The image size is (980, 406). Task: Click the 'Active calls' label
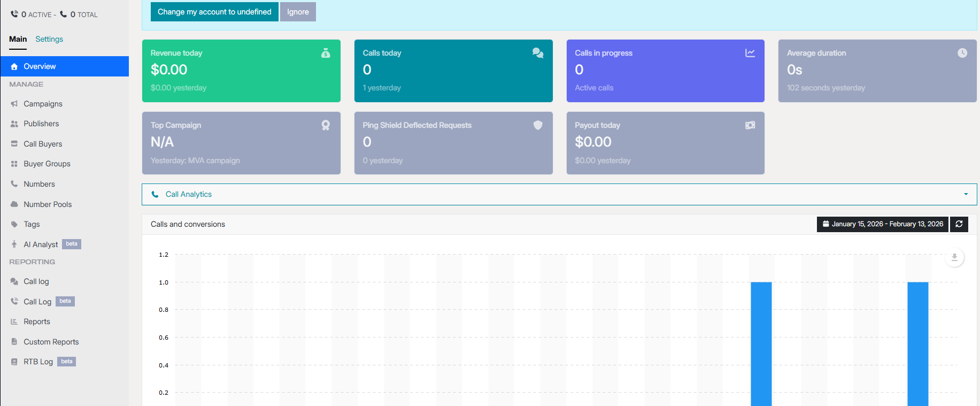[594, 88]
